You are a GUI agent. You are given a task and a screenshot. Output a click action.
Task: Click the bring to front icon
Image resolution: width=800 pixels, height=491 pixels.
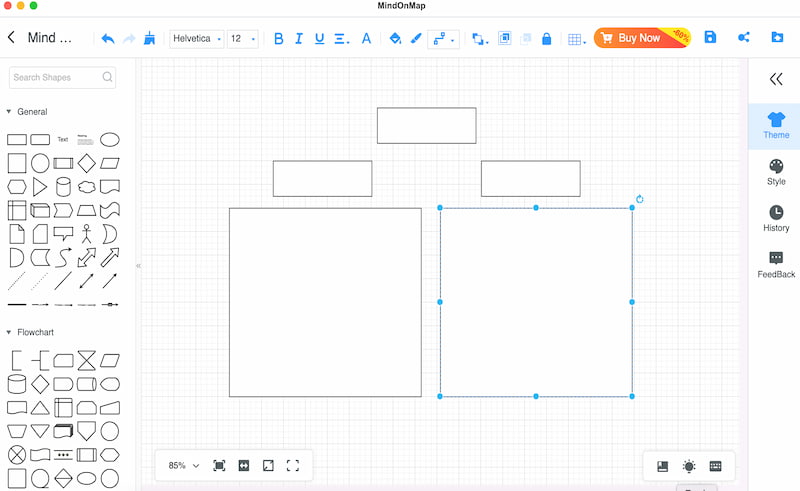tap(505, 38)
